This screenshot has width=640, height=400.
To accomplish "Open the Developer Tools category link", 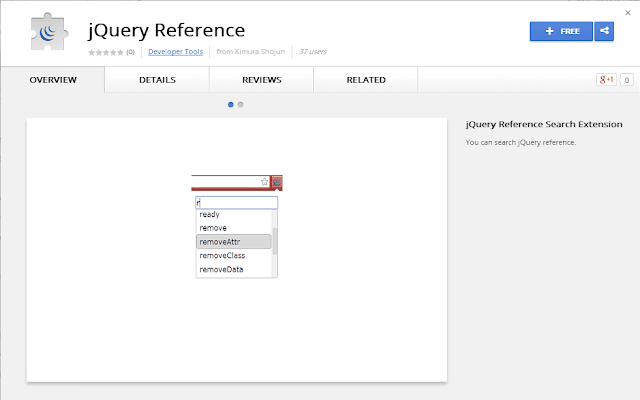I will 176,52.
